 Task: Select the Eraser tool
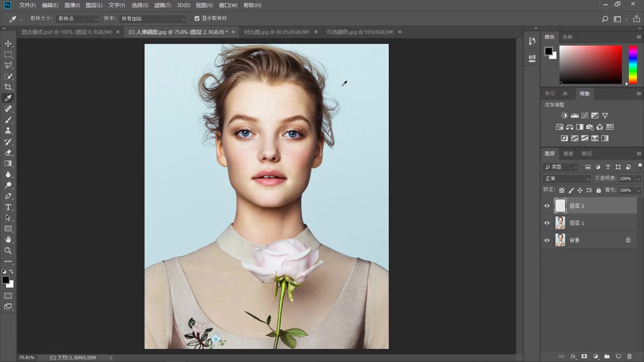pos(8,153)
